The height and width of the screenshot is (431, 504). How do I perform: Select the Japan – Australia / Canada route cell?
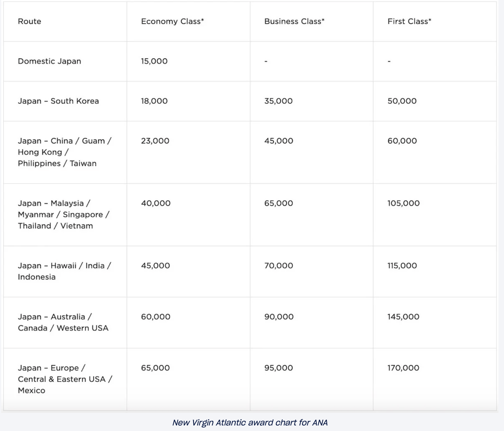[x=63, y=322]
